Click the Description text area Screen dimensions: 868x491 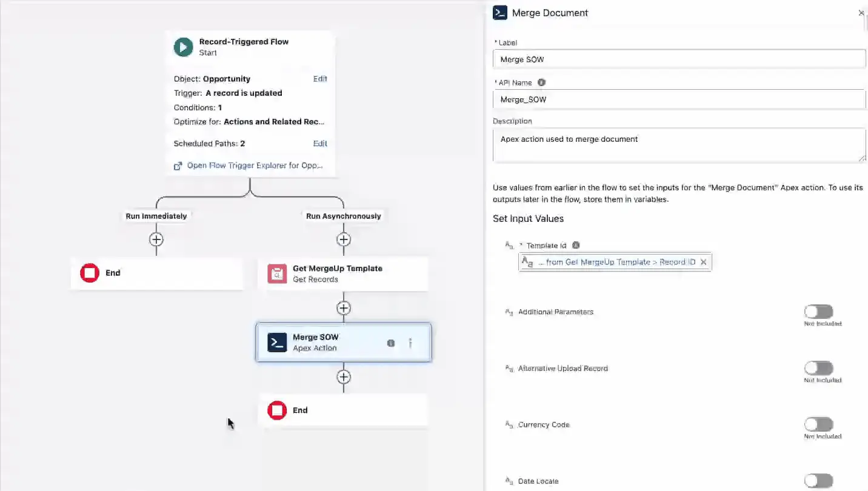(x=679, y=145)
